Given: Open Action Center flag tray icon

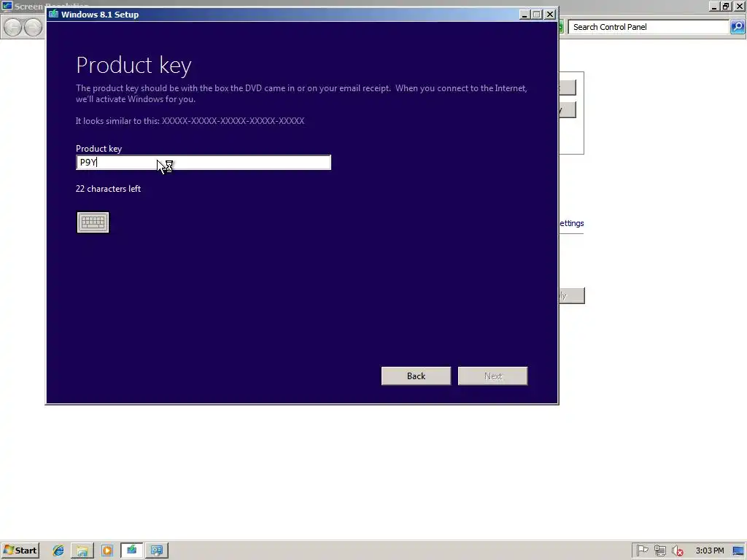Looking at the screenshot, I should [642, 551].
